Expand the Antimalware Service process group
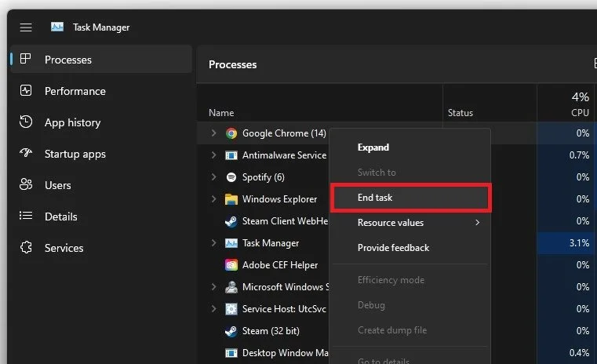This screenshot has width=597, height=364. pyautogui.click(x=213, y=155)
